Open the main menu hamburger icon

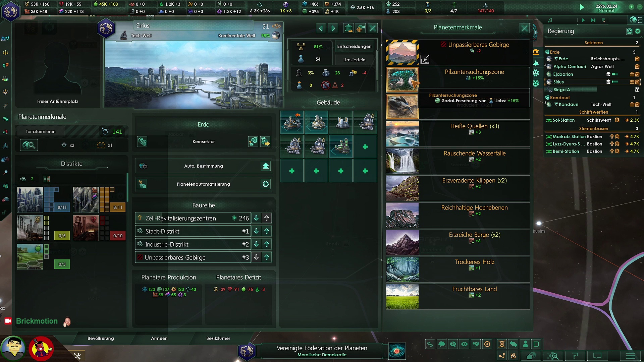point(630,356)
